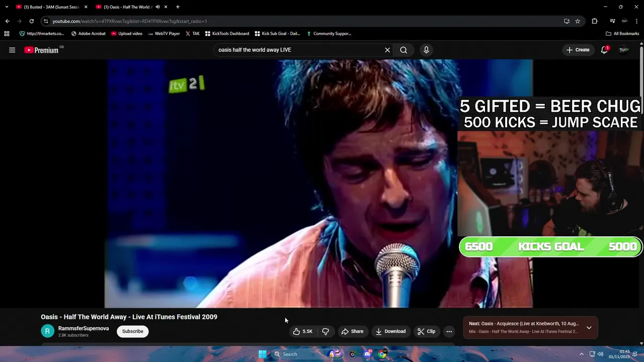Screen dimensions: 644x362
Task: Clear the YouTube search box text
Action: coord(387,50)
